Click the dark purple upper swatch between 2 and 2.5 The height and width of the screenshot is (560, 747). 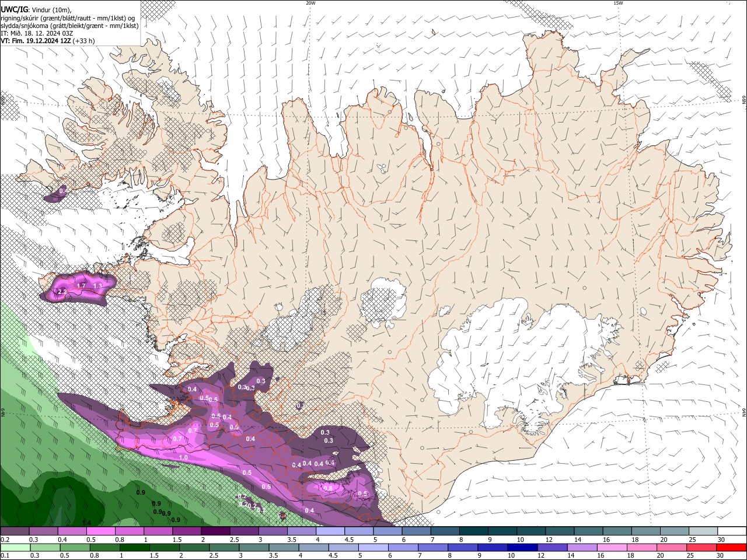[x=215, y=531]
